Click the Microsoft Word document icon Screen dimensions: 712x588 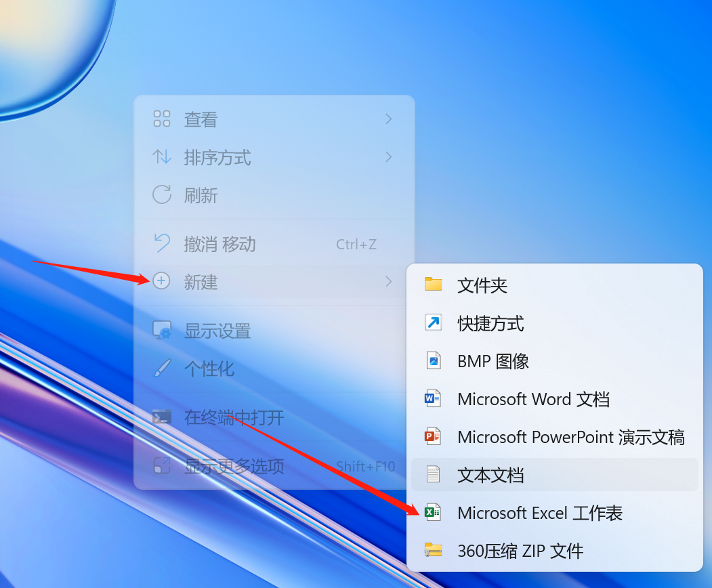pyautogui.click(x=433, y=398)
